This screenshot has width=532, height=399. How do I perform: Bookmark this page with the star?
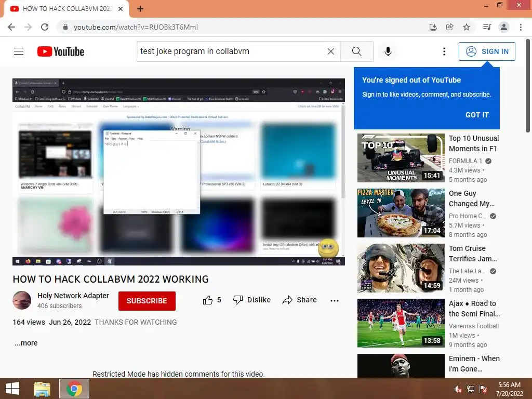467,27
